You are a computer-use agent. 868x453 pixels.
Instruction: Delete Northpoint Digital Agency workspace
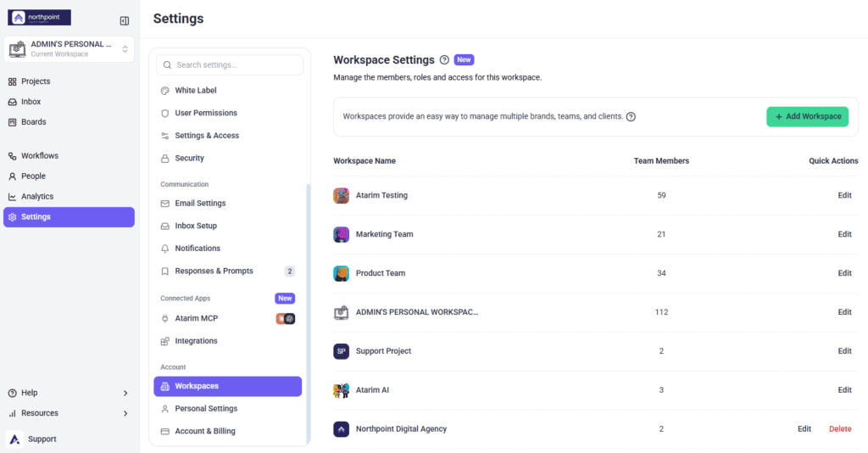tap(840, 429)
